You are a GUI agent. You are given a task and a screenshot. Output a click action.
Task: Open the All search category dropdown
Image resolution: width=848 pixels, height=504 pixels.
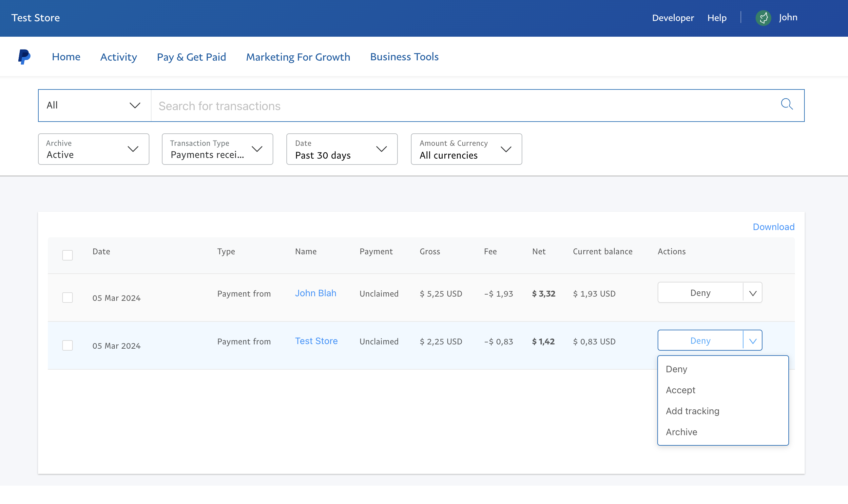[x=95, y=105]
